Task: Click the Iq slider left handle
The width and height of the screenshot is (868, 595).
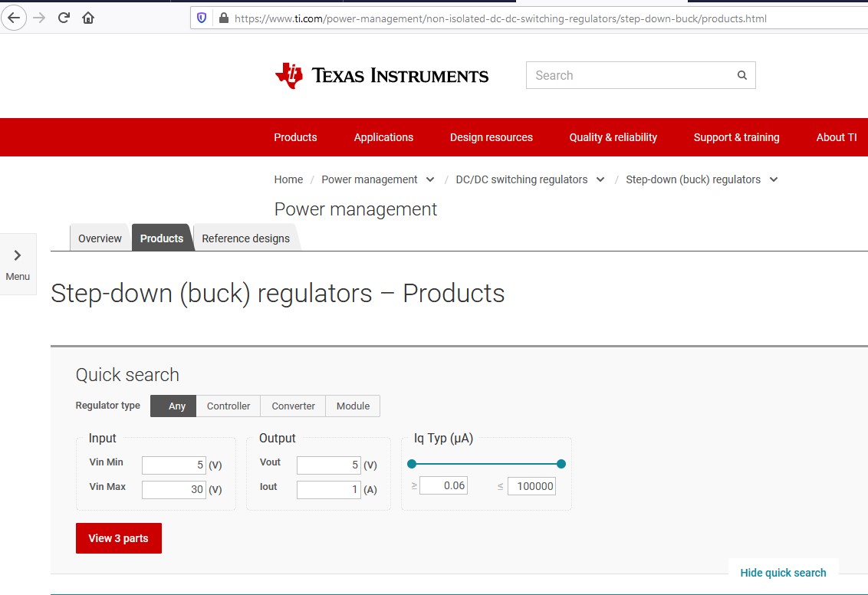Action: point(411,464)
